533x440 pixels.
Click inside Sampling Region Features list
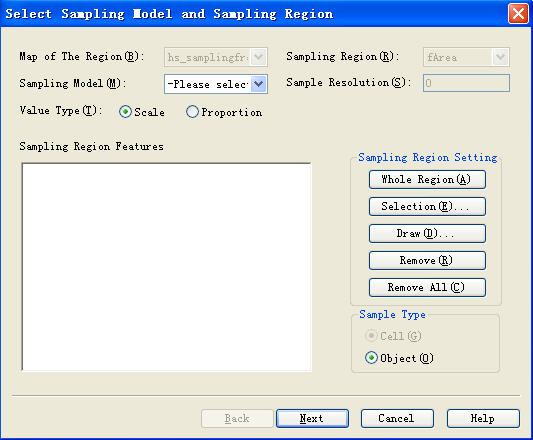167,267
